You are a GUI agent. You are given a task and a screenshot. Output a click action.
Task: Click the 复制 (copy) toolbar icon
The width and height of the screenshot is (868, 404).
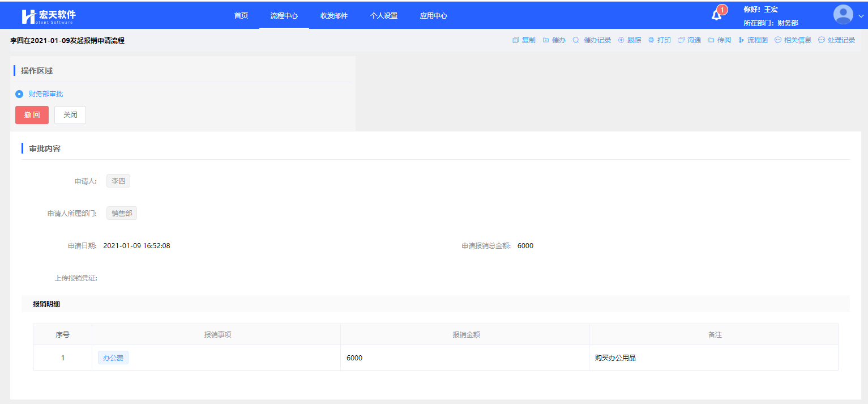pyautogui.click(x=515, y=40)
